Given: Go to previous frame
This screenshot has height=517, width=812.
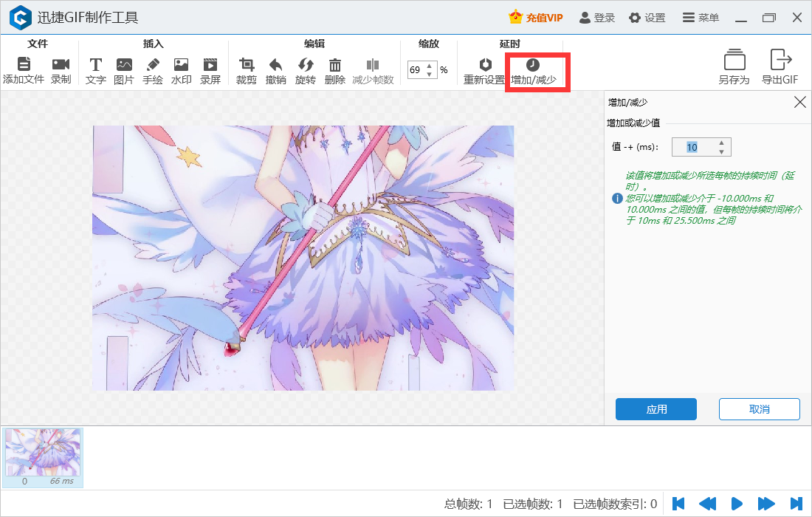Looking at the screenshot, I should (x=707, y=504).
